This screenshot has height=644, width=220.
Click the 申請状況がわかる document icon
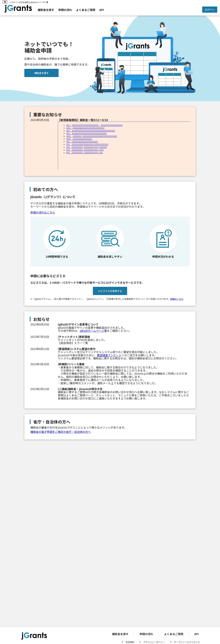163,239
